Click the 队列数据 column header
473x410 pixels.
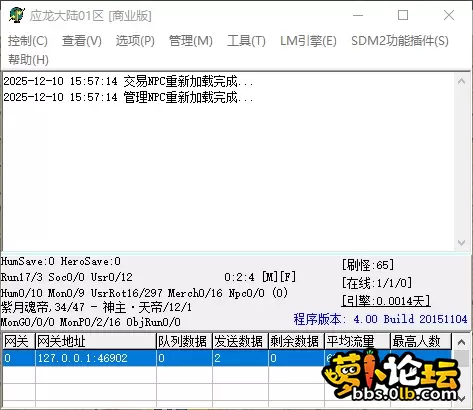click(184, 341)
